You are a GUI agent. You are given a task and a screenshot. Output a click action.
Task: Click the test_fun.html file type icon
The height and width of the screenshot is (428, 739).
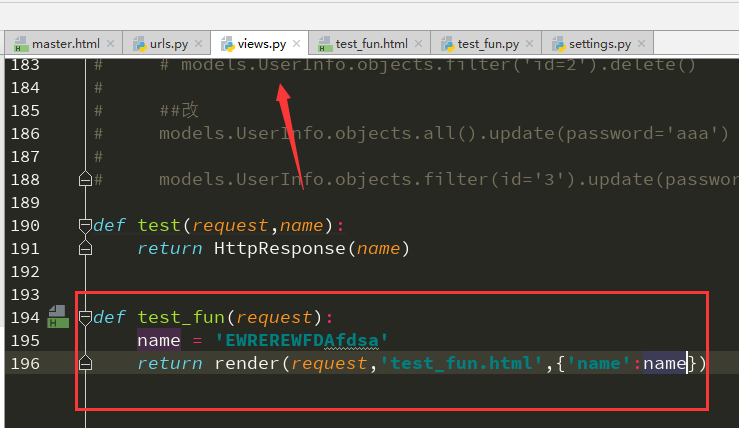(x=325, y=44)
